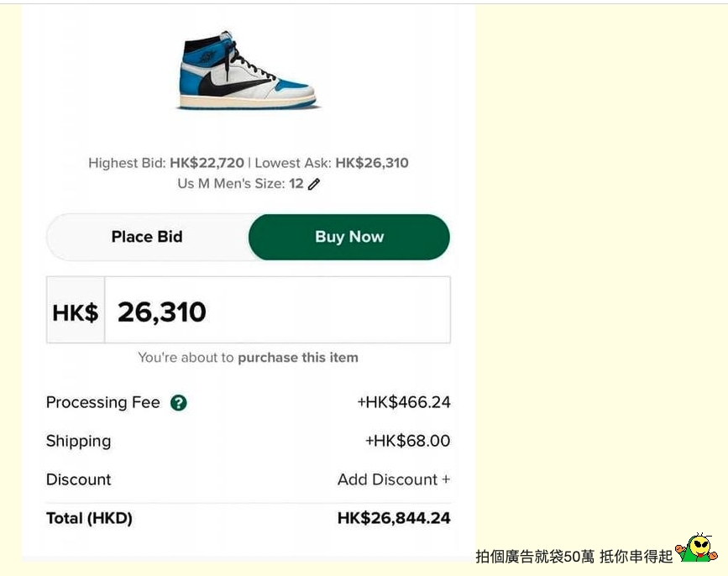Open the Processing Fee help question mark
Viewport: 728px width, 576px height.
[178, 403]
